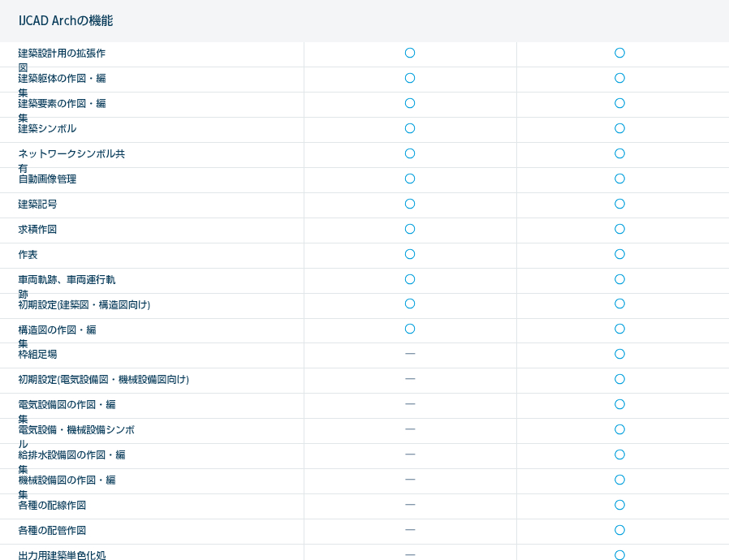Select the 車両軌跡、車両運行軌跡 feature label
The image size is (729, 560).
click(x=67, y=280)
